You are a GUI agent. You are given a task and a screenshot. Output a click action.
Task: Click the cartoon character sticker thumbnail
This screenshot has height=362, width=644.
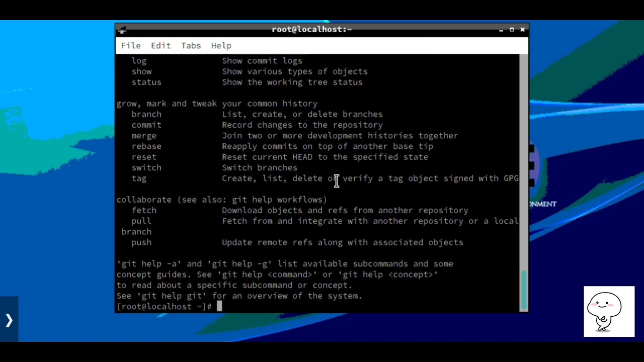[x=609, y=311]
